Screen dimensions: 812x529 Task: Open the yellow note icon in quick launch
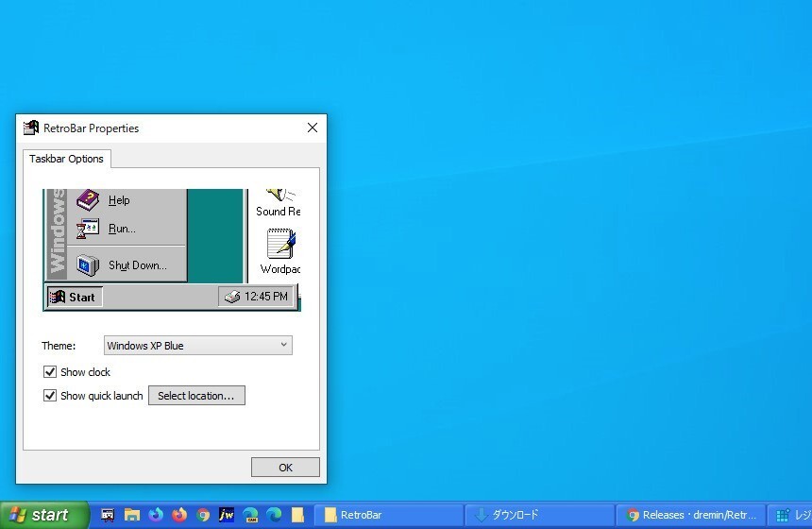click(x=297, y=515)
